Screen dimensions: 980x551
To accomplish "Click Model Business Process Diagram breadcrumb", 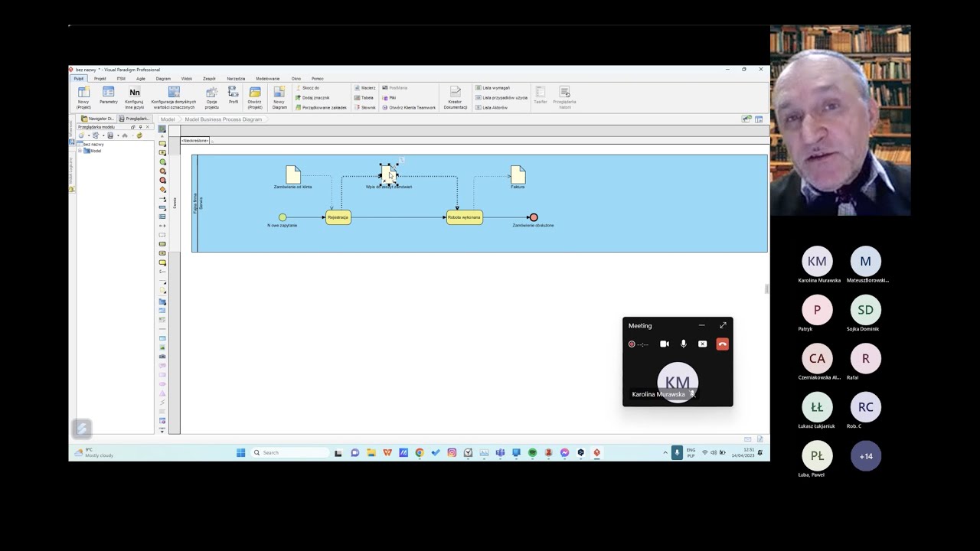I will 224,119.
